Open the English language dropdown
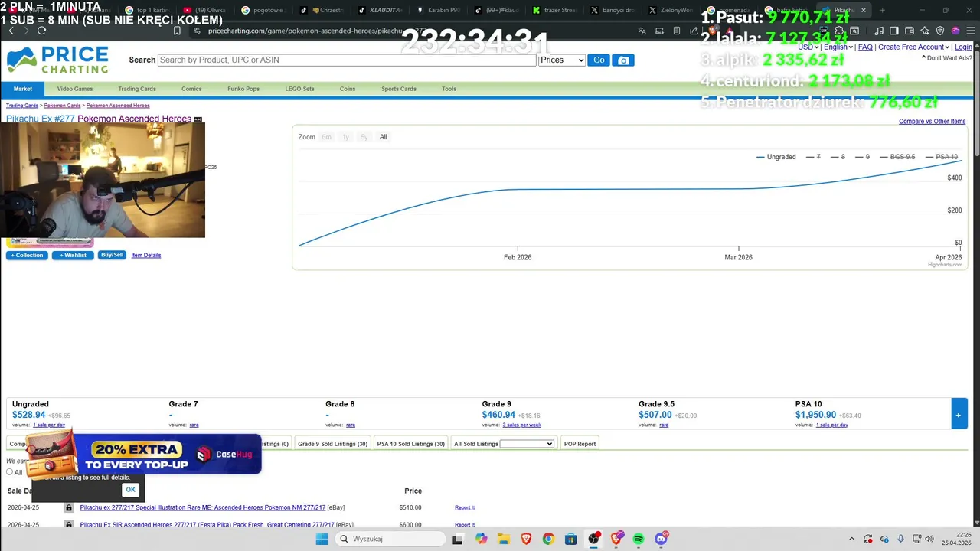980x551 pixels. point(837,47)
